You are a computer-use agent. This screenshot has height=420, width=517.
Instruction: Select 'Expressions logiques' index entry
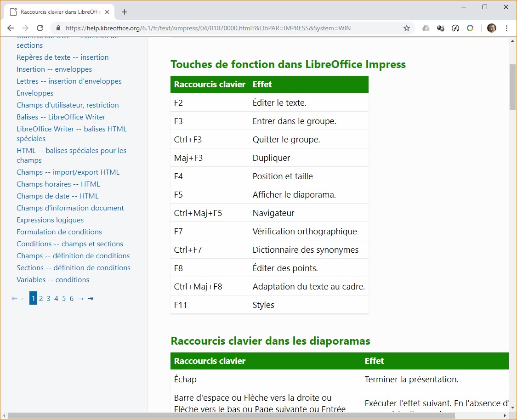(x=50, y=220)
